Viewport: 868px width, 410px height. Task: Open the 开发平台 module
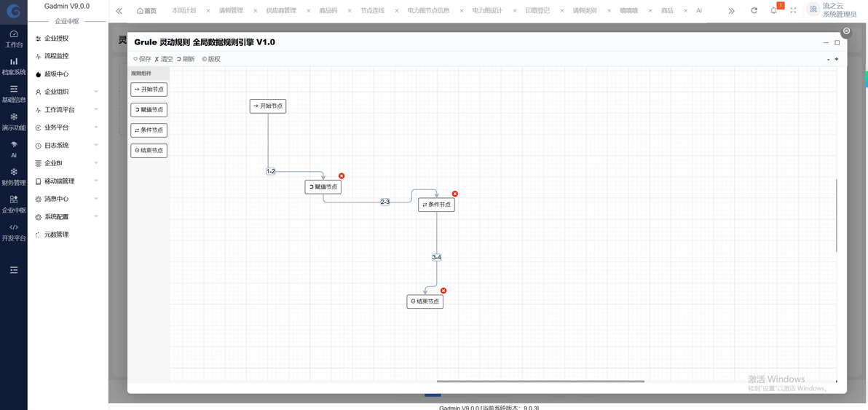tap(14, 232)
